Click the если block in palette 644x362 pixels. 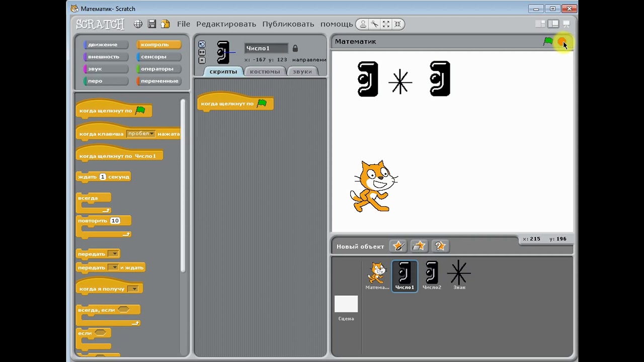(94, 339)
